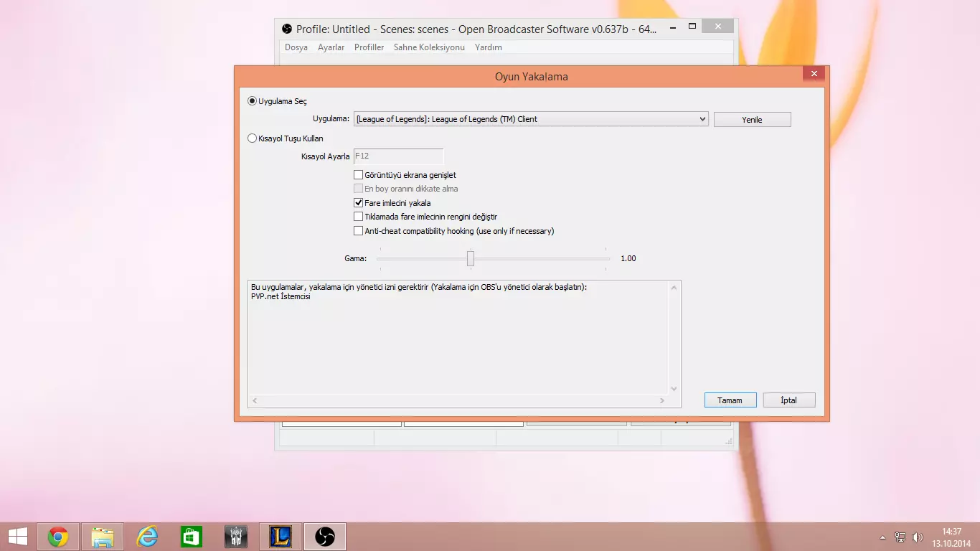The image size is (980, 551).
Task: Close the Oyun Yakalama dialog
Action: 814,74
